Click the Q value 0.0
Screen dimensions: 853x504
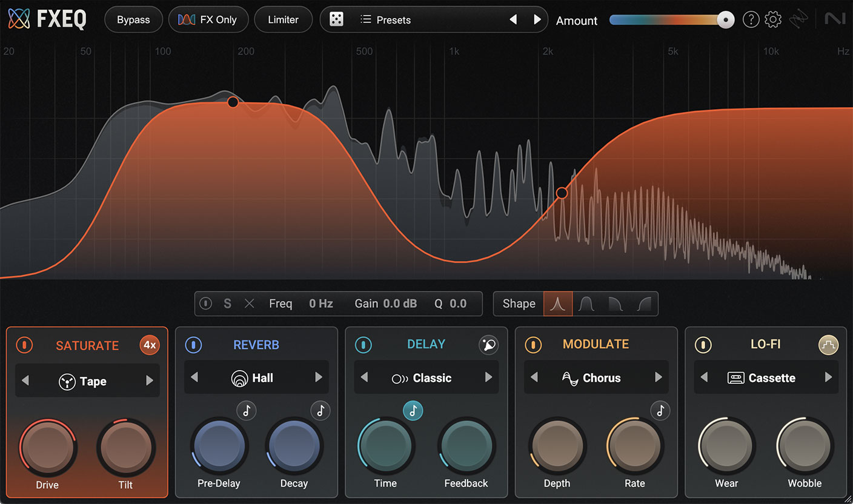(459, 303)
